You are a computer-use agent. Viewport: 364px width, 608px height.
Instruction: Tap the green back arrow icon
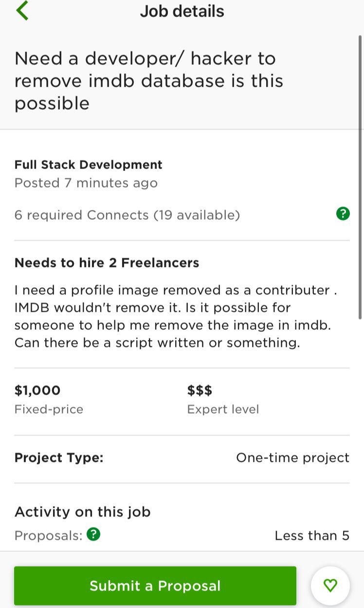click(22, 11)
